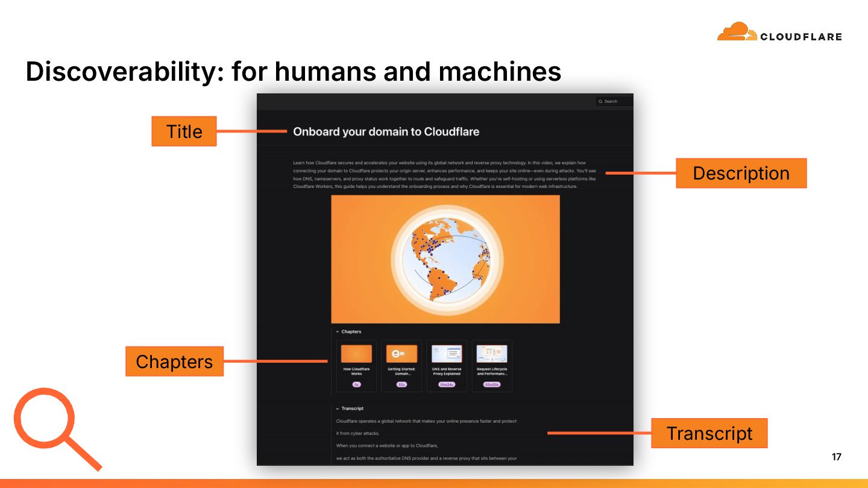This screenshot has height=488, width=868.
Task: Collapse the Chapters section chevron
Action: 338,332
